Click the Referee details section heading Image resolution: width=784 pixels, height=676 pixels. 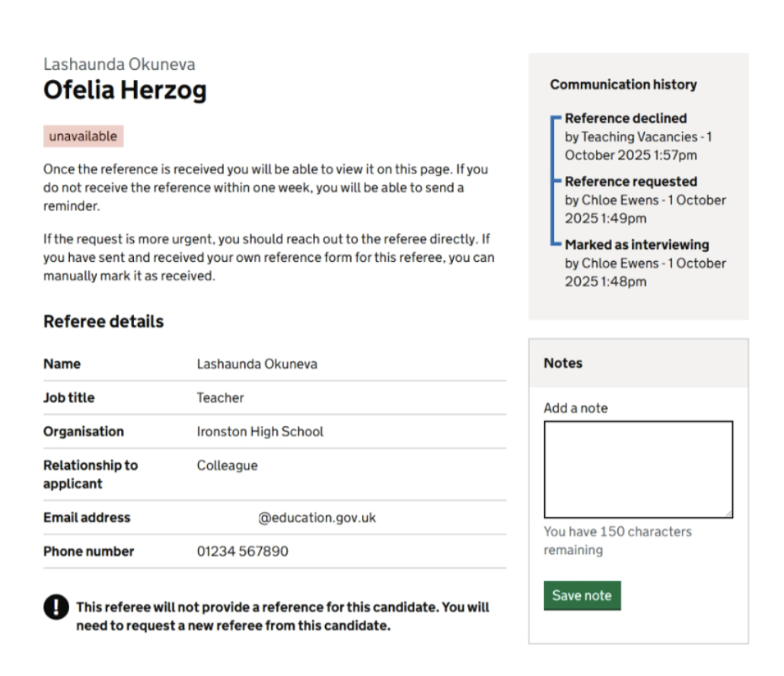pos(104,321)
